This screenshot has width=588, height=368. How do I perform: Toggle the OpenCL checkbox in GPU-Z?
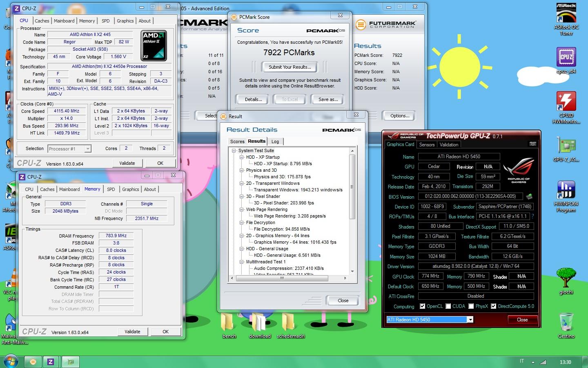coord(423,306)
